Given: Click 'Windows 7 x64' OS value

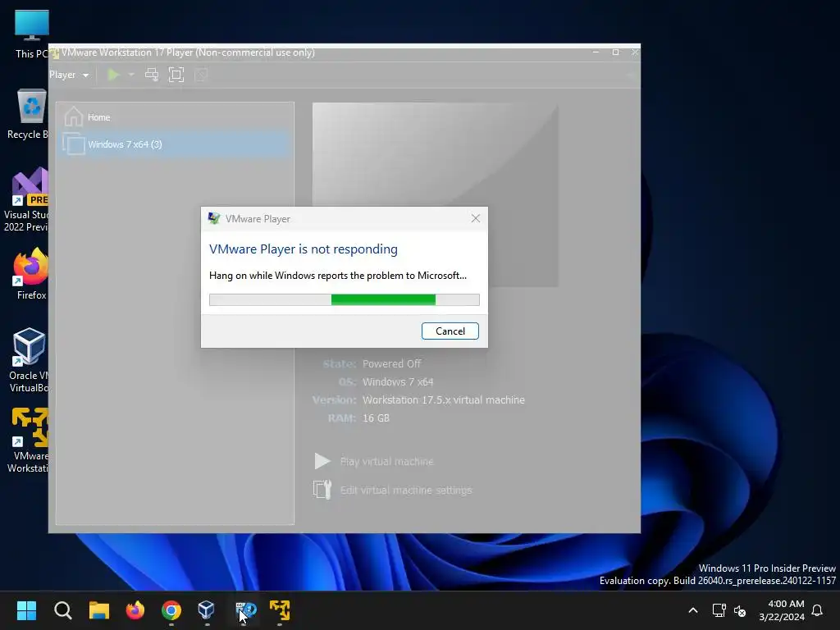Looking at the screenshot, I should (398, 382).
